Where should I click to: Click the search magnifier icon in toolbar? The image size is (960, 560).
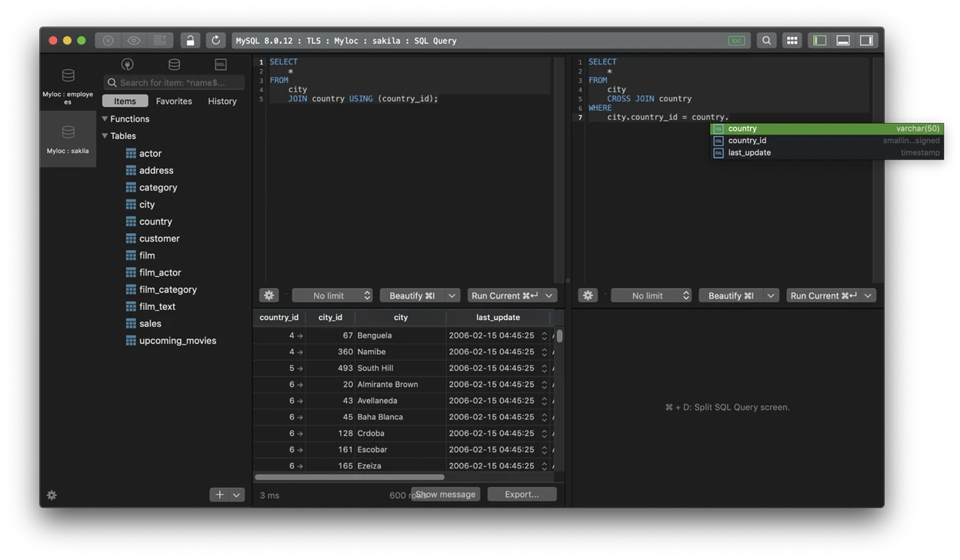766,40
